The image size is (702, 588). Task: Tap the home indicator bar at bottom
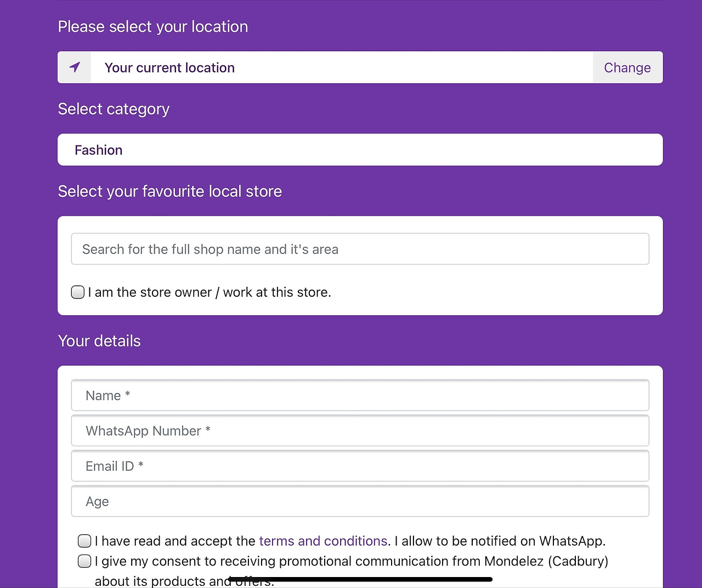click(360, 579)
